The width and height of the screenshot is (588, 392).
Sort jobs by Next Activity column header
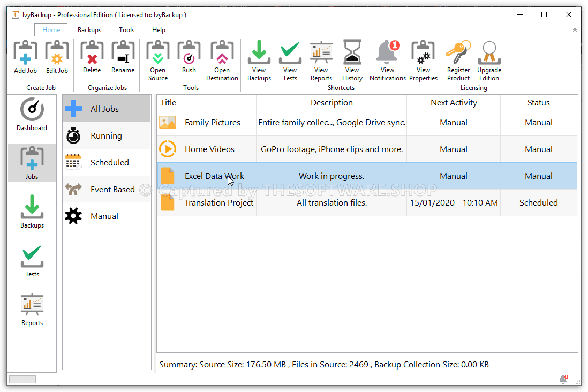[454, 103]
